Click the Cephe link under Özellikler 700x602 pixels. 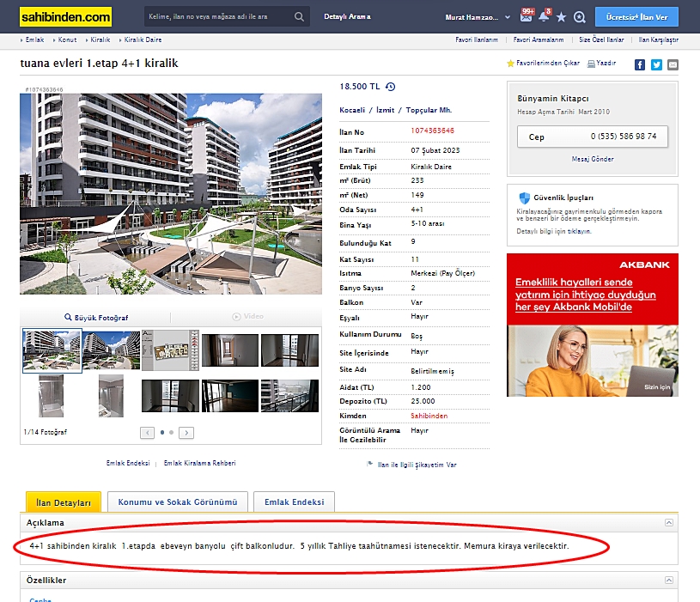pos(40,599)
